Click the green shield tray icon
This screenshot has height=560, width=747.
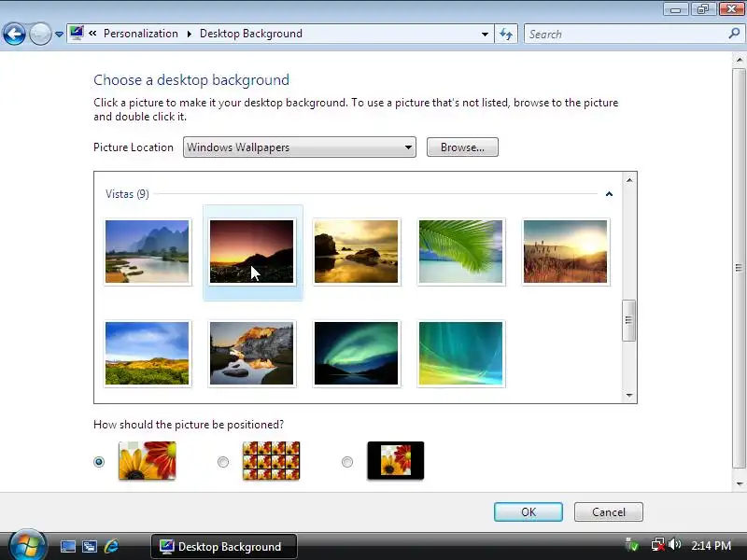tap(632, 545)
